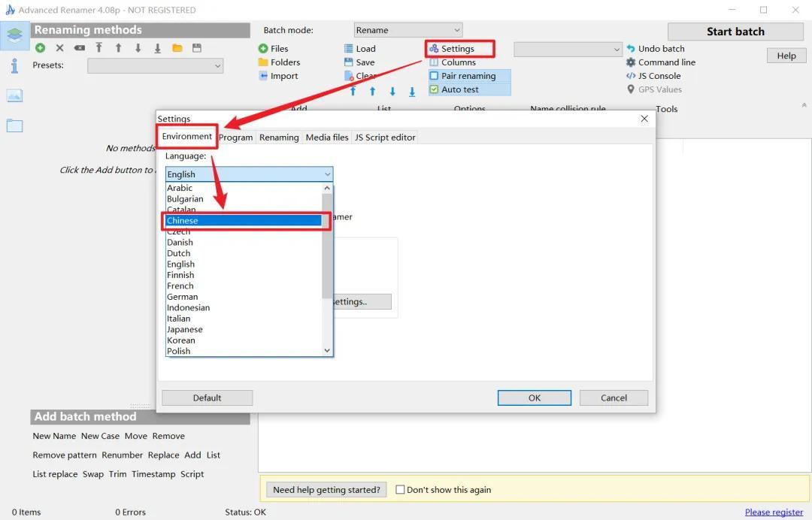Toggle the Pair renaming checkbox
Image resolution: width=812 pixels, height=520 pixels.
tap(434, 76)
